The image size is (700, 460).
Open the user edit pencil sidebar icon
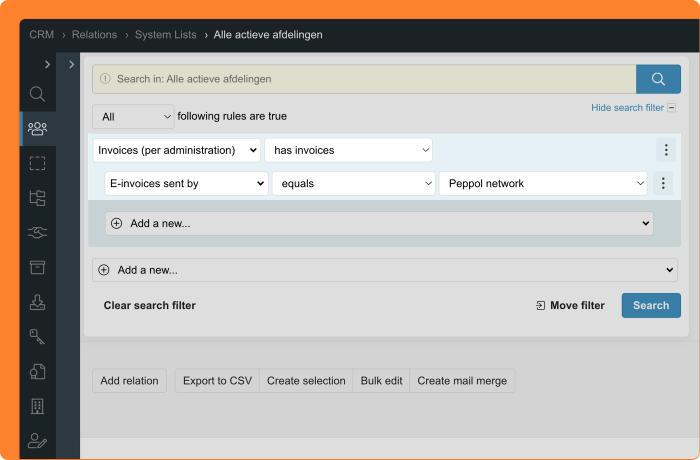tap(38, 441)
